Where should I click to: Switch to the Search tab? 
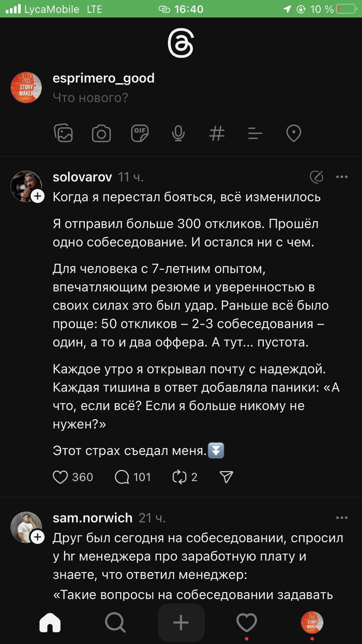[x=115, y=623]
